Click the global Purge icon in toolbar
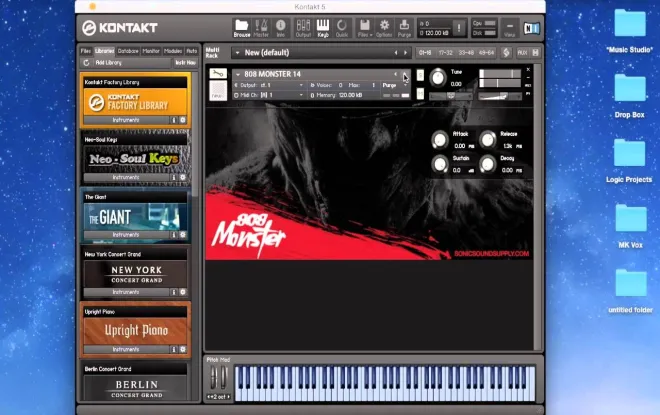The height and width of the screenshot is (415, 660). 404,28
